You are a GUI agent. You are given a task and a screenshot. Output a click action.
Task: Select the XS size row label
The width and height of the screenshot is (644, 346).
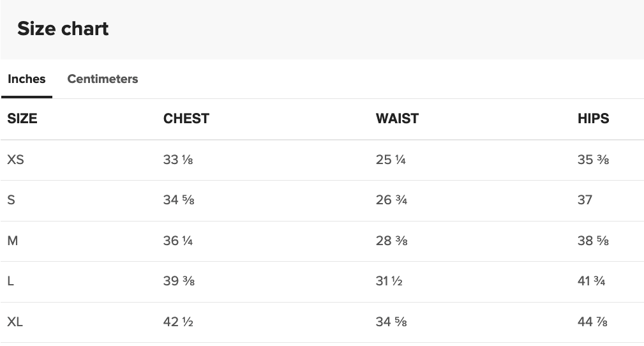15,160
